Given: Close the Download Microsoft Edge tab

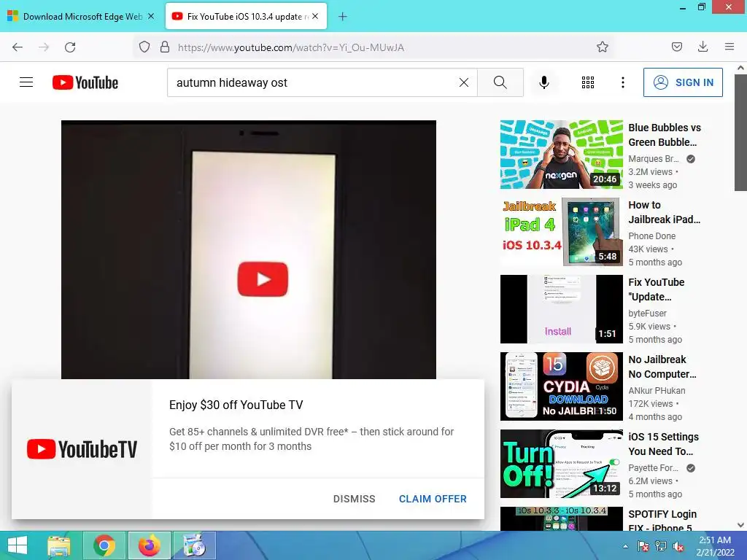Looking at the screenshot, I should click(151, 16).
